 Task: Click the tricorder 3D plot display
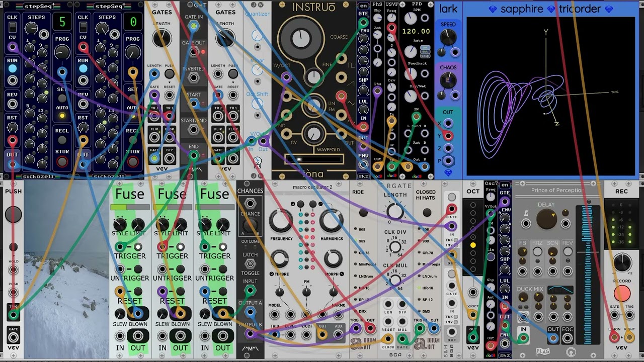pos(551,97)
